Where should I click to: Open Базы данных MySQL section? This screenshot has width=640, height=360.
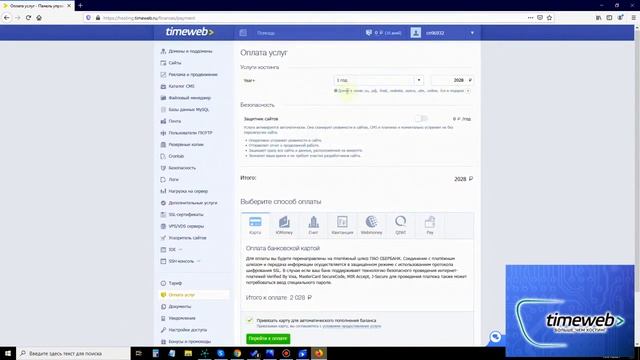click(185, 109)
